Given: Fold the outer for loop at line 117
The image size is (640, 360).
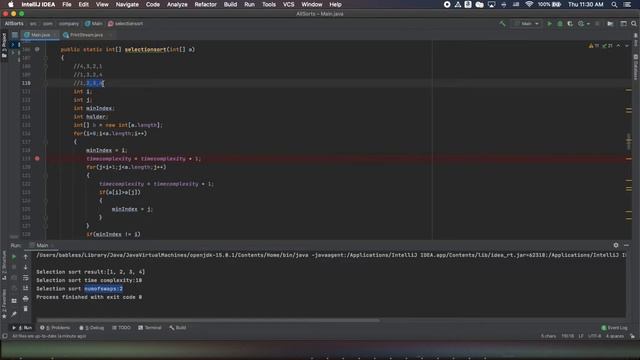Looking at the screenshot, I should [x=45, y=142].
